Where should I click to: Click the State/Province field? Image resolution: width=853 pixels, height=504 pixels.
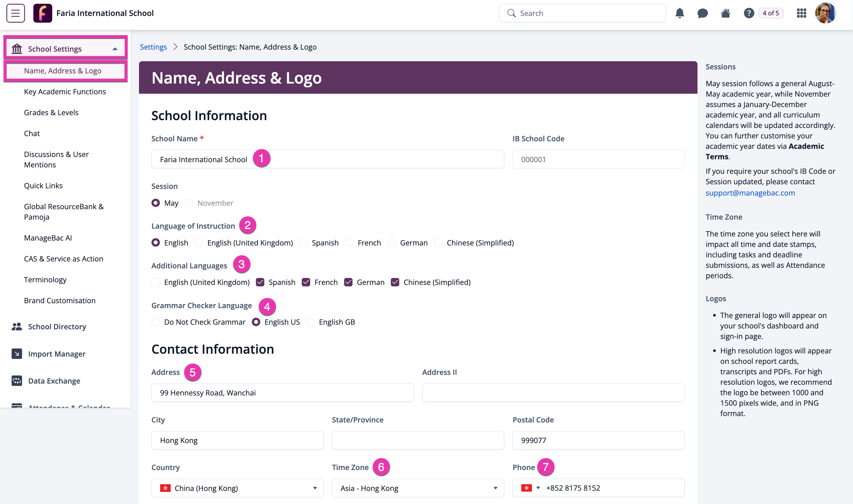click(418, 440)
